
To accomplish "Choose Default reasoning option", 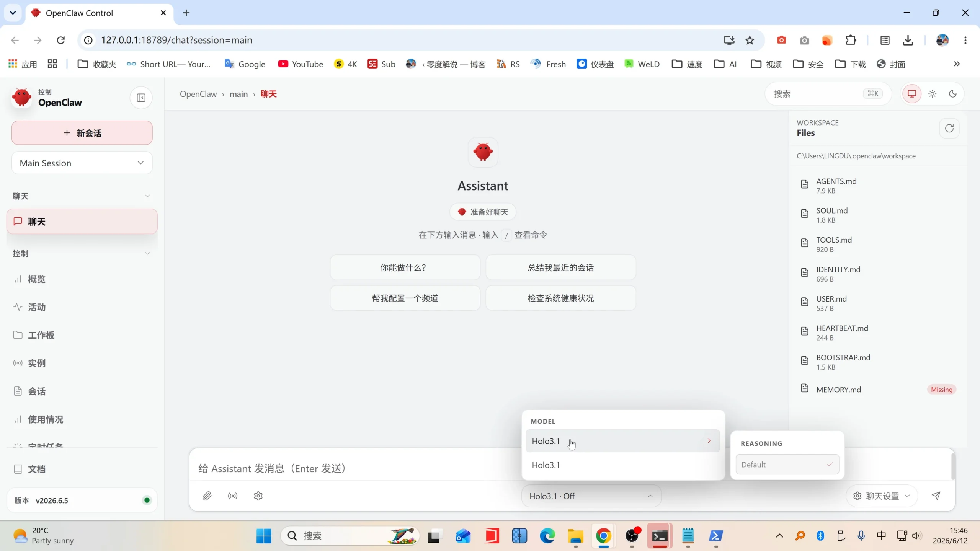I will click(787, 464).
